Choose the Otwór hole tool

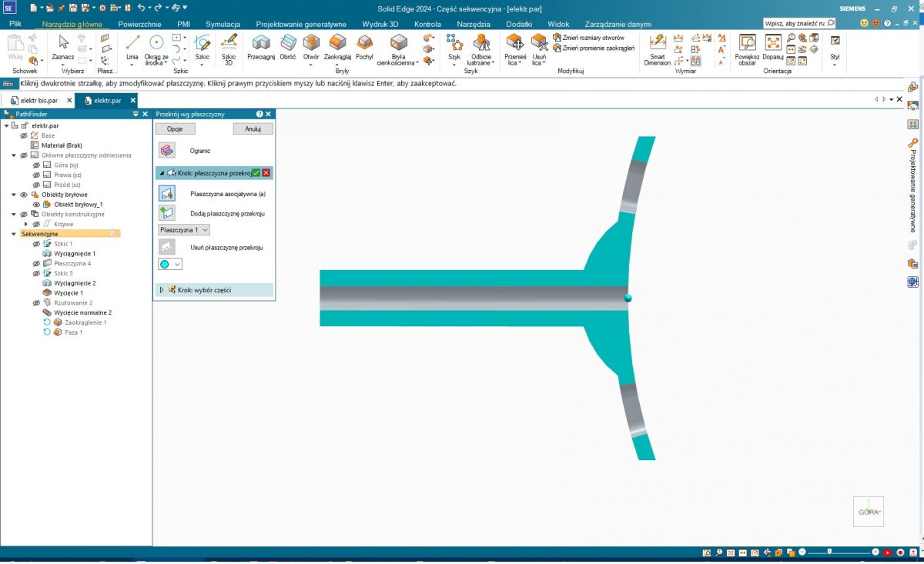(x=311, y=48)
